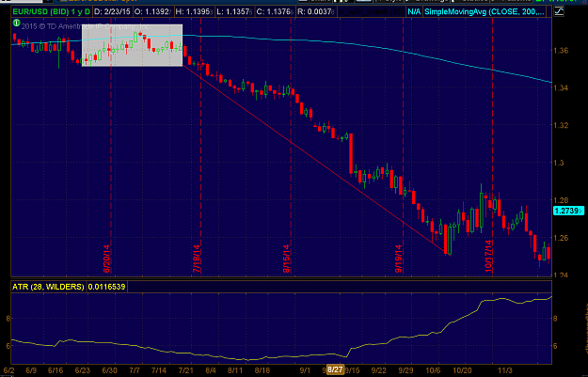Viewport: 588px width, 377px height.
Task: Click the 10/17/14 vertical date marker label
Action: [488, 257]
